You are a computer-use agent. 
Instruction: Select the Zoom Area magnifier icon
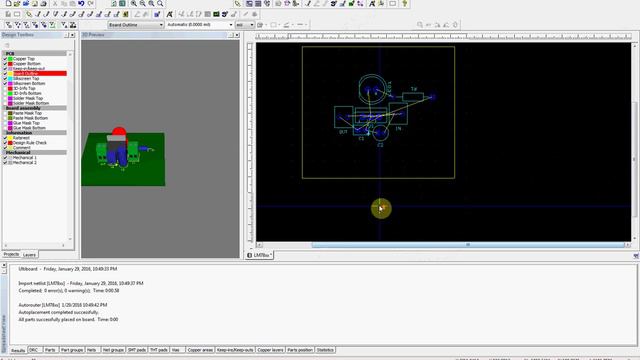tap(151, 4)
